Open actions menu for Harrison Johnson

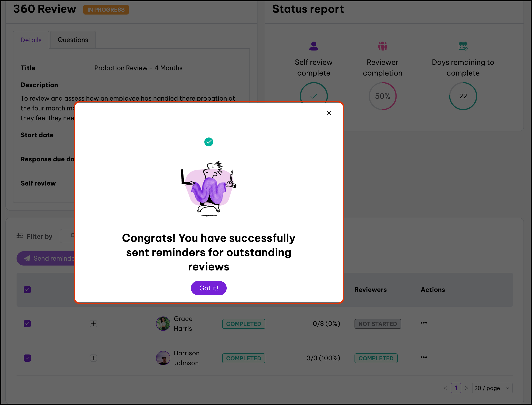tap(424, 357)
